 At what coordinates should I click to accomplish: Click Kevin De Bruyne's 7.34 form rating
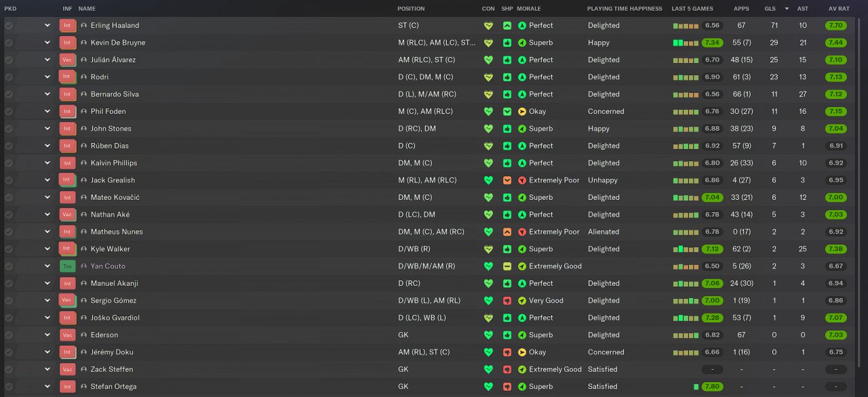(x=712, y=43)
